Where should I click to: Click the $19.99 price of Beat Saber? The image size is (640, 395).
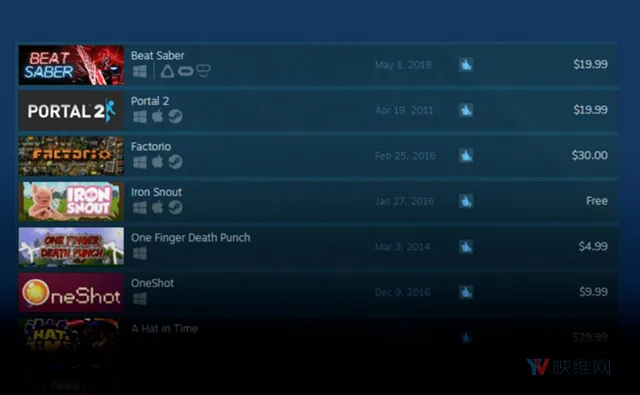590,64
